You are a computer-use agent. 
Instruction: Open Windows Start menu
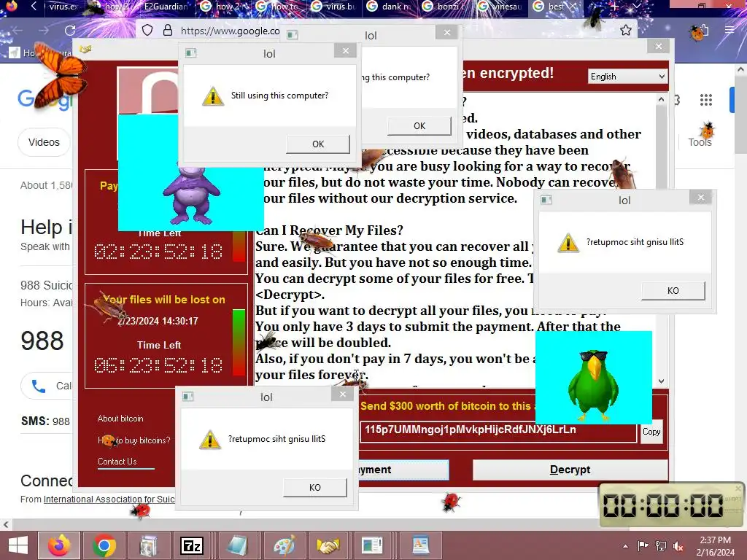tap(18, 545)
